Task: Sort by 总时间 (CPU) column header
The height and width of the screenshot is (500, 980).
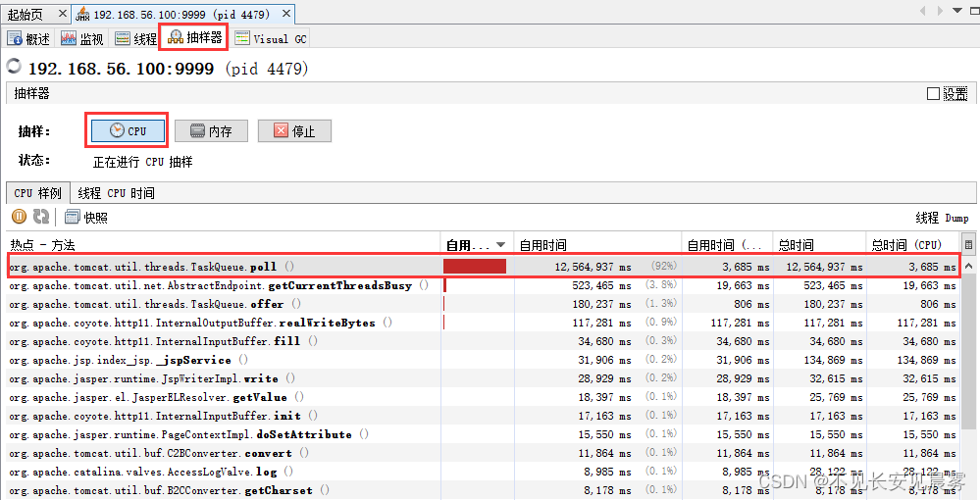Action: click(913, 244)
